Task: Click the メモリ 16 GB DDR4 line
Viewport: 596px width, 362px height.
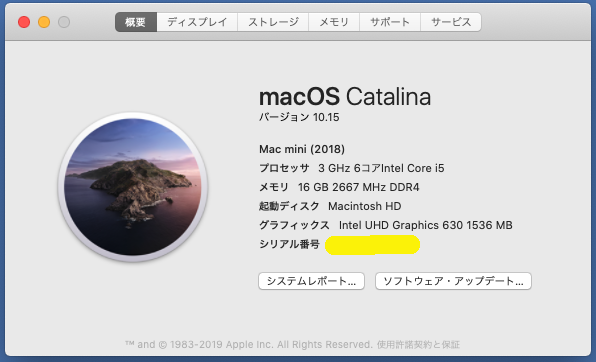Action: [339, 187]
